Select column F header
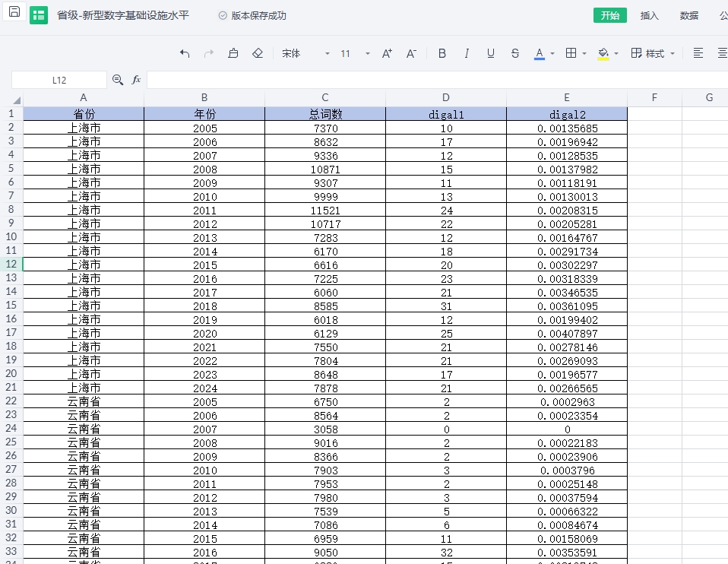Screen dimensions: 728x564 coord(654,97)
